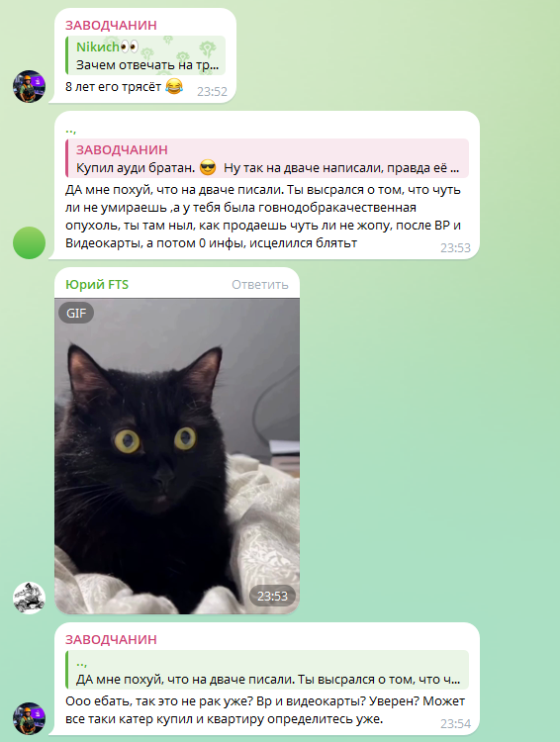560x742 pixels.
Task: Click the laughing emoji in the first message
Action: [174, 87]
